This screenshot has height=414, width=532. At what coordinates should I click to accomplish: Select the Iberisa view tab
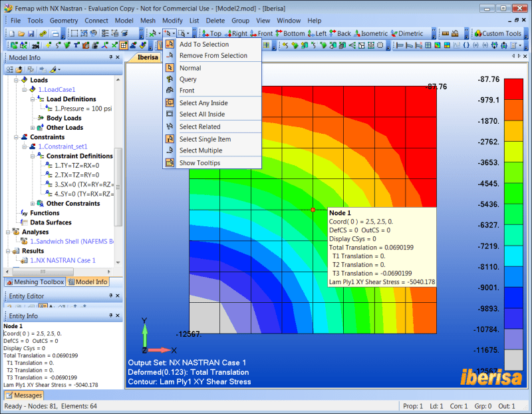[146, 57]
